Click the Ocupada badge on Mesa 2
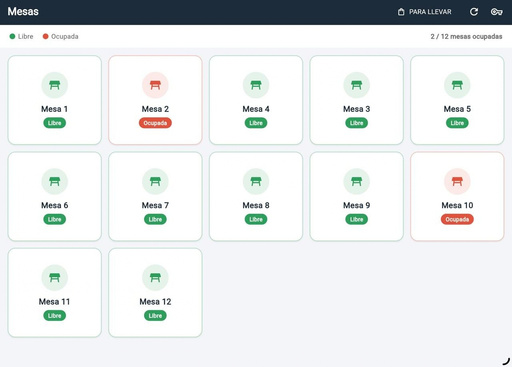Viewport: 512px width, 367px height. (x=155, y=123)
